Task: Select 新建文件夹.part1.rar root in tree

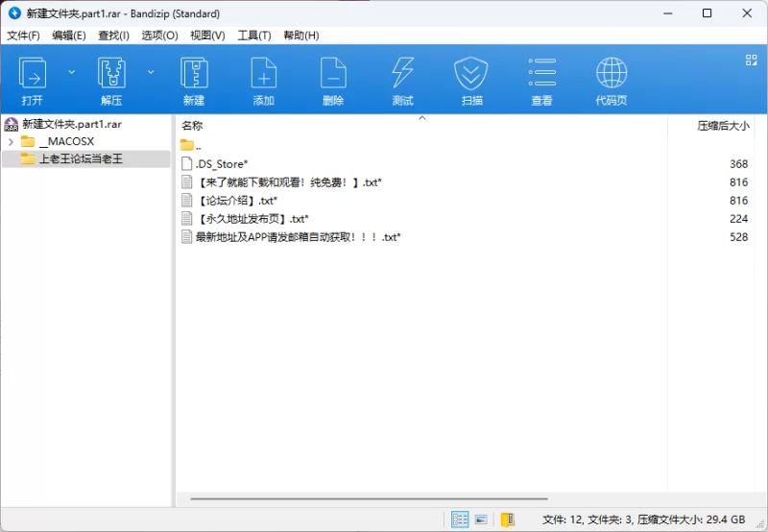Action: tap(72, 124)
